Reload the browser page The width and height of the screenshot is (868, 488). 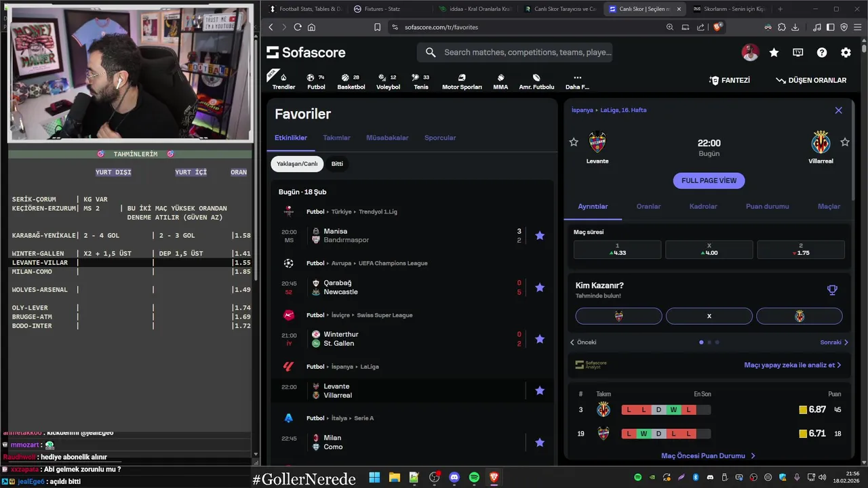click(298, 27)
